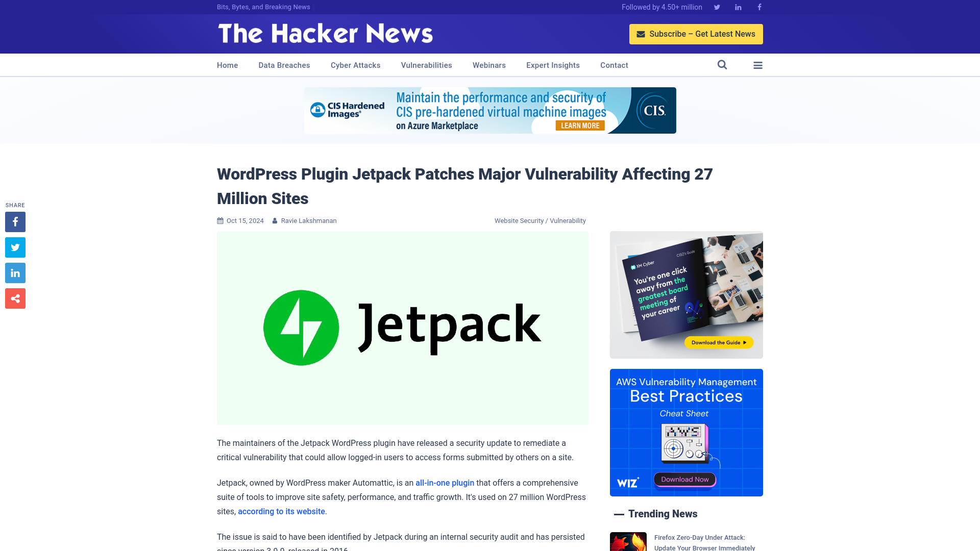
Task: Click the all-in-one plugin hyperlink
Action: pos(445,482)
